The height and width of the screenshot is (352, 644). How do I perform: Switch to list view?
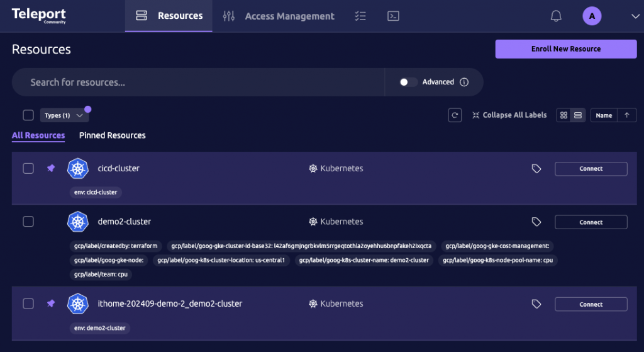pyautogui.click(x=578, y=115)
